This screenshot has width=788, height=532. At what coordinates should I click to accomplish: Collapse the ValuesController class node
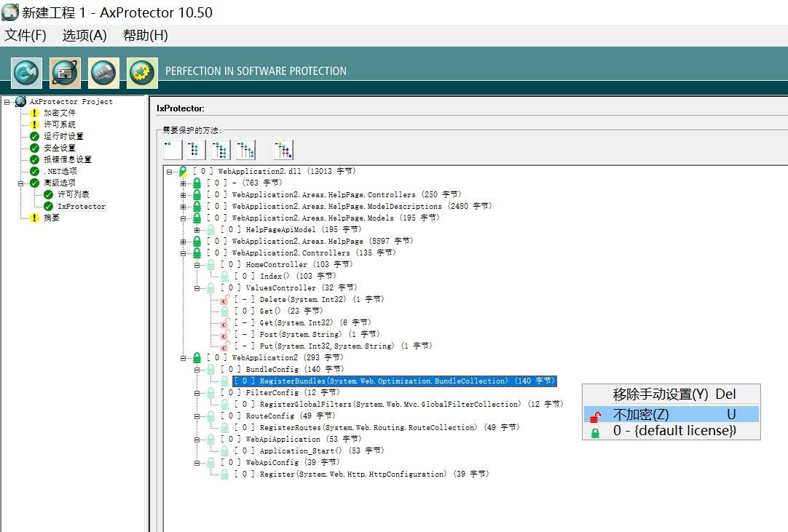[x=197, y=288]
